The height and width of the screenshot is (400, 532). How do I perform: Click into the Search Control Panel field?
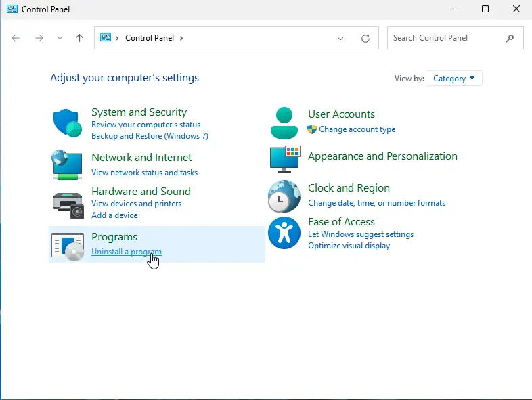447,38
